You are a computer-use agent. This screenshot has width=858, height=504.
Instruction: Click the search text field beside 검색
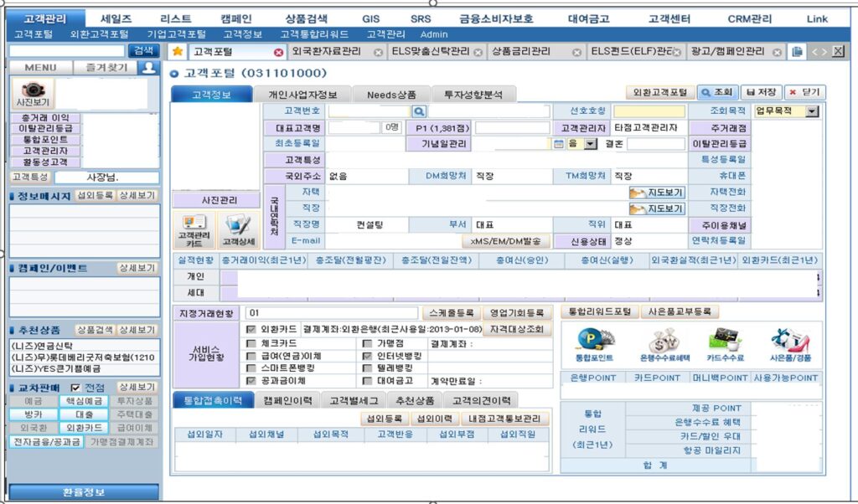click(67, 51)
